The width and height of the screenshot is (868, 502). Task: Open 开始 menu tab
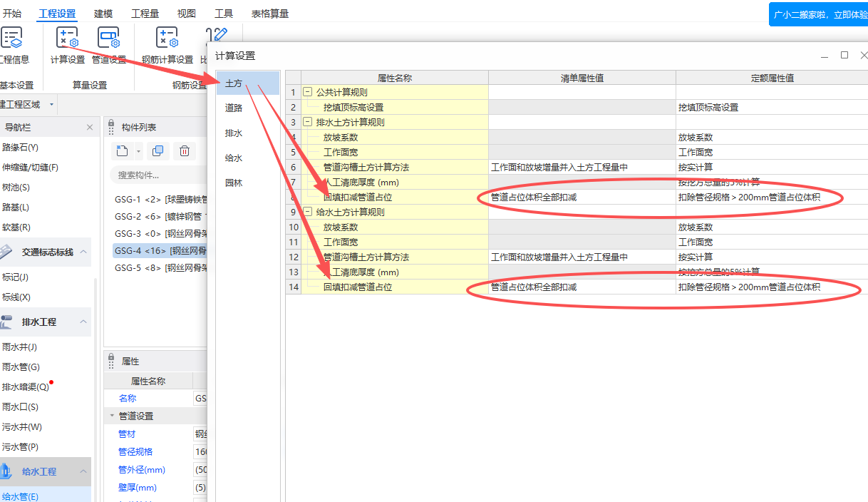[x=12, y=14]
